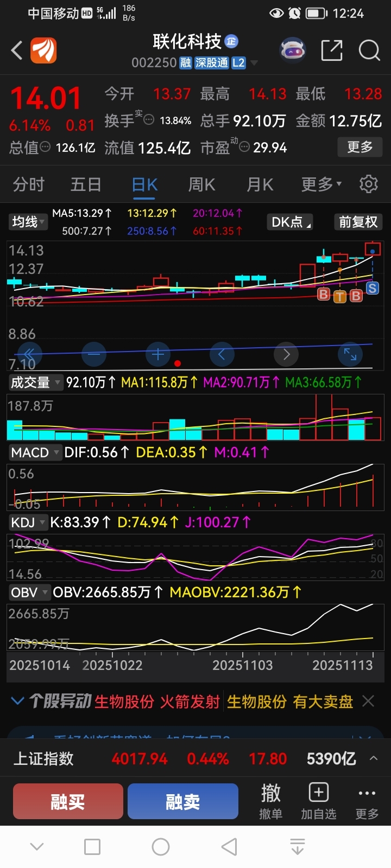The width and height of the screenshot is (391, 868).
Task: Tap the 融 margin badge
Action: [186, 63]
